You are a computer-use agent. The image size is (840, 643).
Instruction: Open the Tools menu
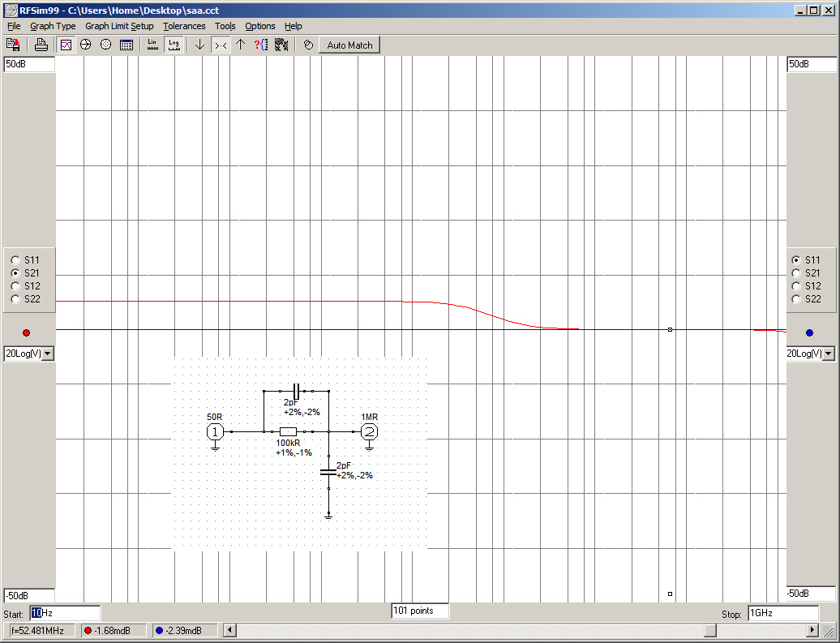pos(225,26)
